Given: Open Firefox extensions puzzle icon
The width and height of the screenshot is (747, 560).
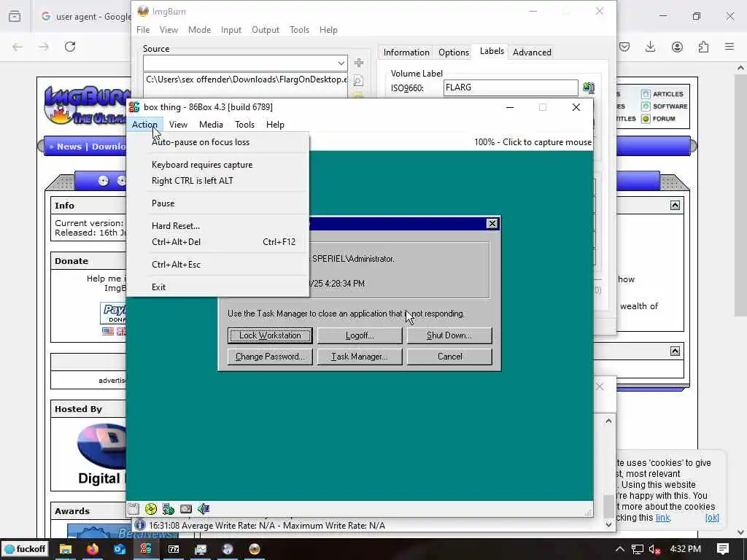Looking at the screenshot, I should [x=703, y=47].
